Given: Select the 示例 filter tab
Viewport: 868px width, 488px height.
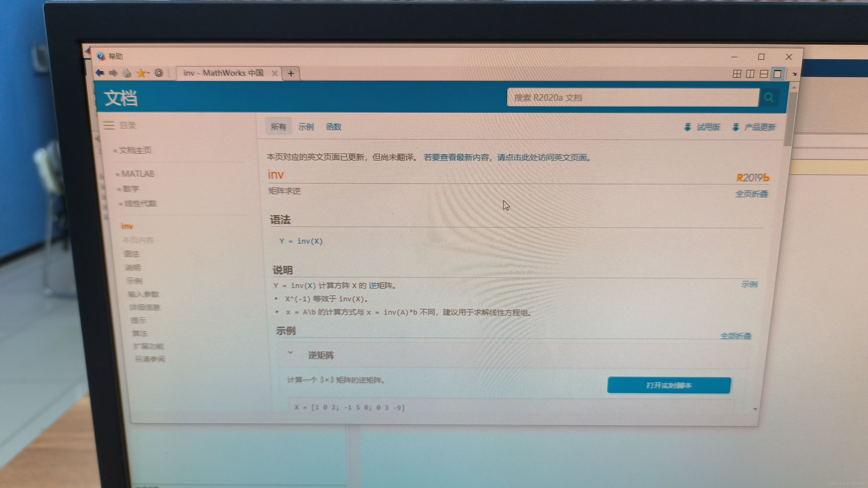Looking at the screenshot, I should coord(306,127).
